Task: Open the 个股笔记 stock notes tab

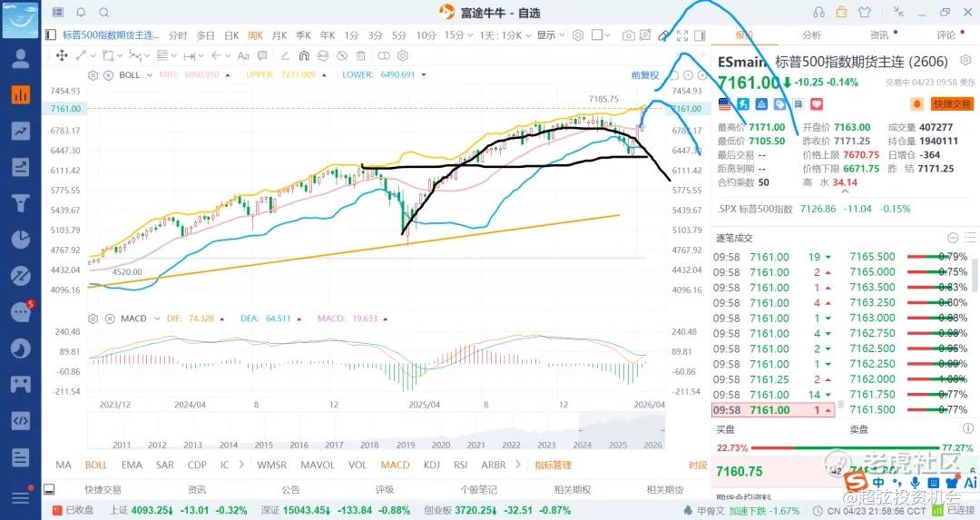Action: tap(479, 489)
